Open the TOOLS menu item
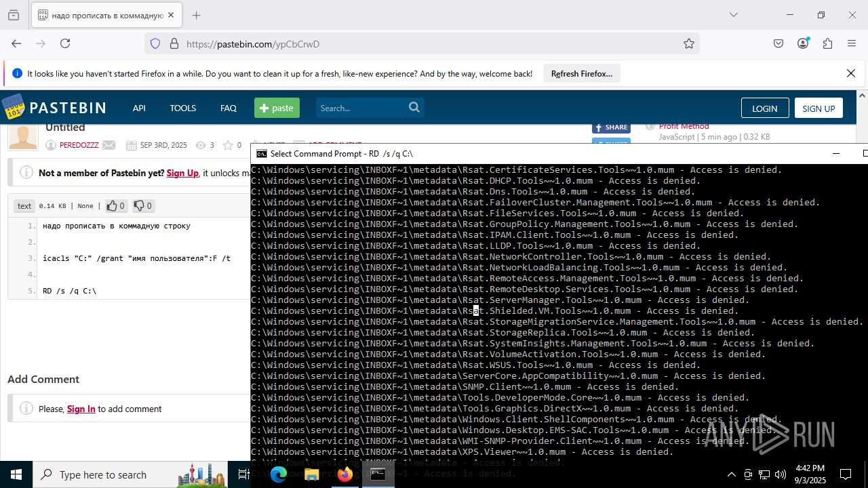 (x=182, y=108)
